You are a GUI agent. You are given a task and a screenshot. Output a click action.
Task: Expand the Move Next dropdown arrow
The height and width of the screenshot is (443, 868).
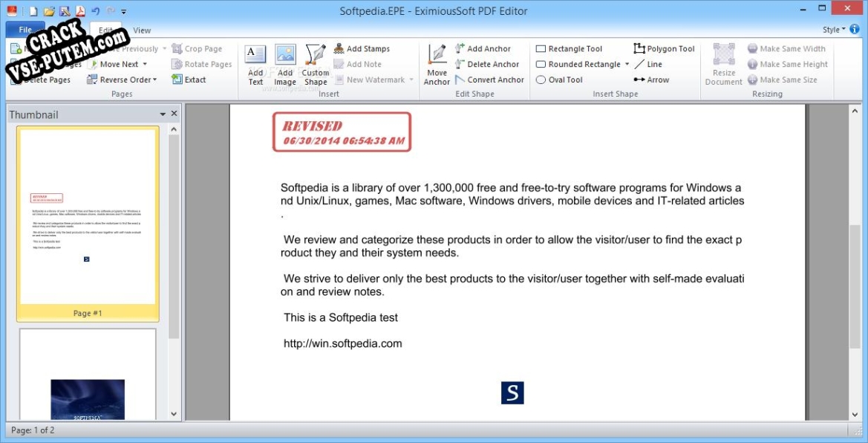[x=145, y=65]
